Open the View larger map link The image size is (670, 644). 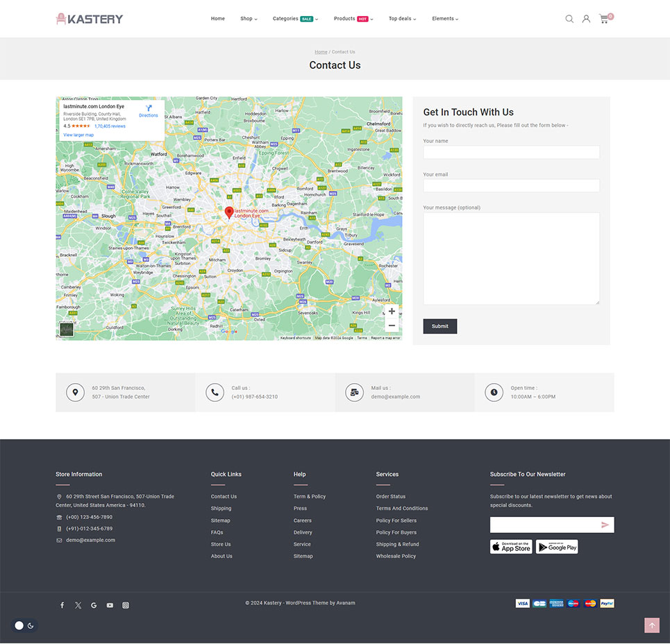point(78,135)
